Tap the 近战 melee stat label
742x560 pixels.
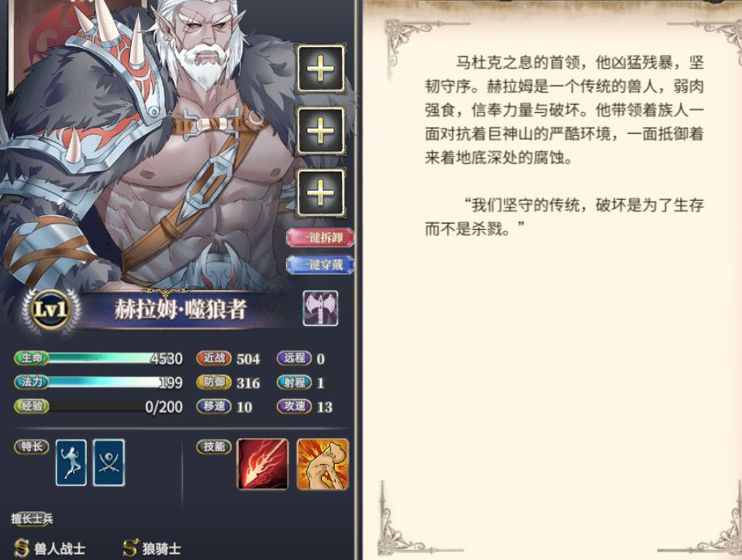(214, 358)
